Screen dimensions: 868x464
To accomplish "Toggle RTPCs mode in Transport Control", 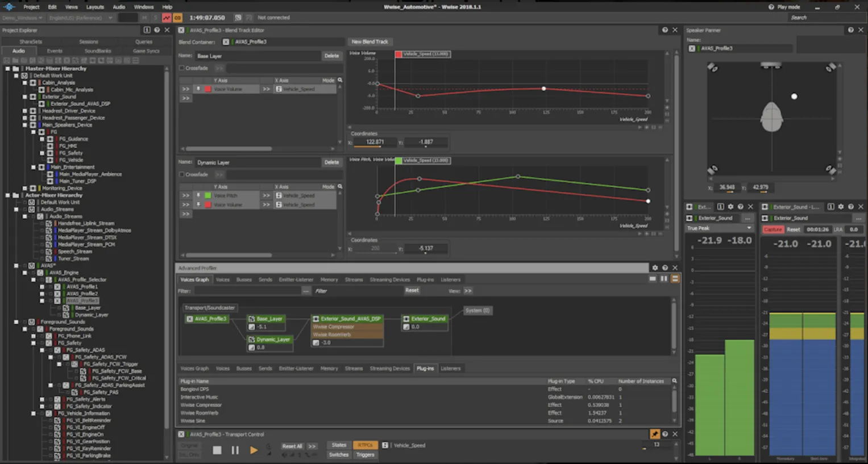I will click(365, 445).
